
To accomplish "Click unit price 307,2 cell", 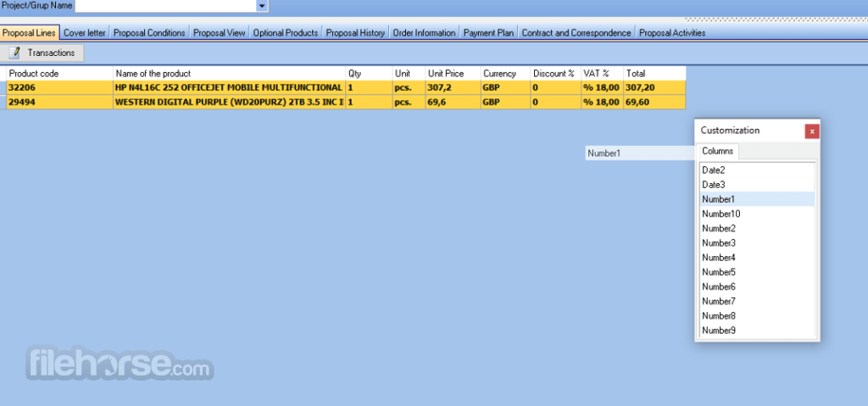I will (x=453, y=87).
